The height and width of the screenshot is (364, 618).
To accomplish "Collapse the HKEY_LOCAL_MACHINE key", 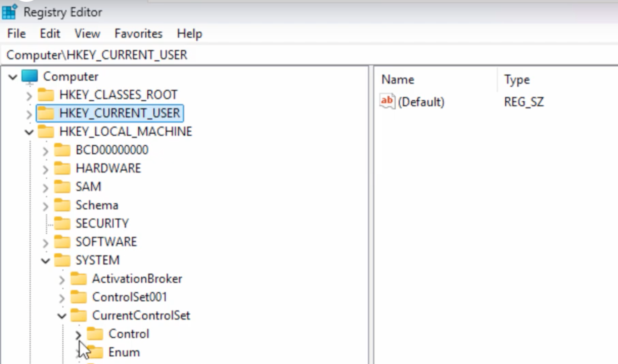I will pyautogui.click(x=29, y=132).
